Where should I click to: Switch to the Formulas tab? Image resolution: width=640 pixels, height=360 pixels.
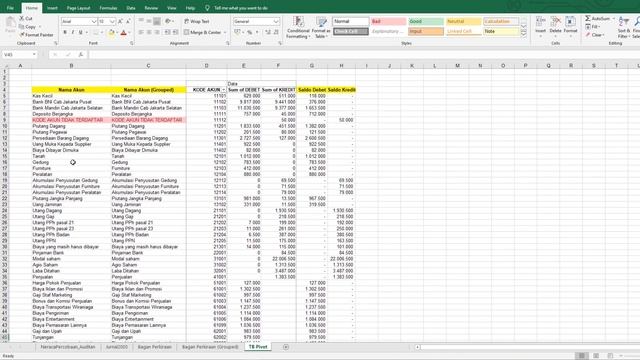108,8
